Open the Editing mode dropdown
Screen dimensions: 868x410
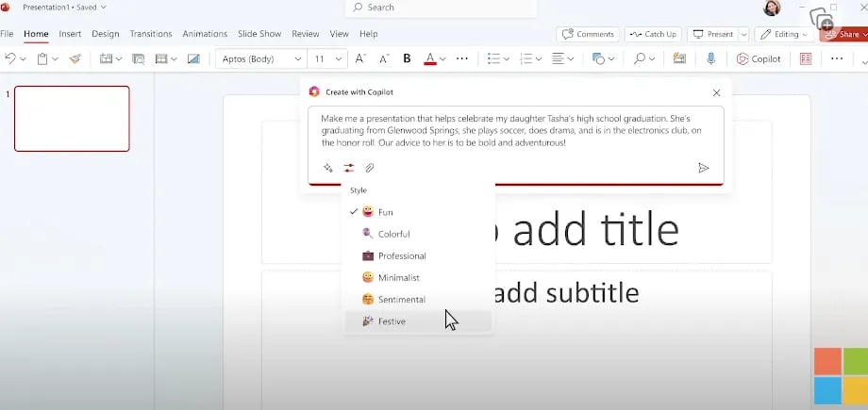point(784,34)
